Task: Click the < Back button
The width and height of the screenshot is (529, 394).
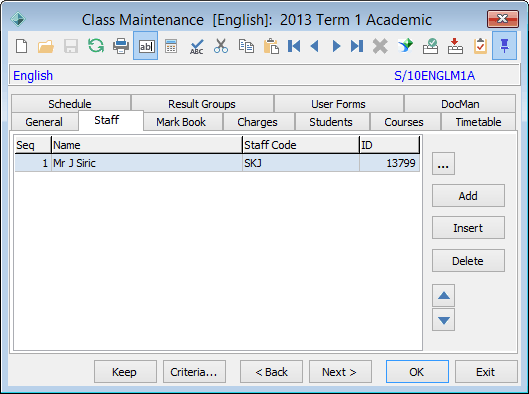Action: (x=271, y=372)
